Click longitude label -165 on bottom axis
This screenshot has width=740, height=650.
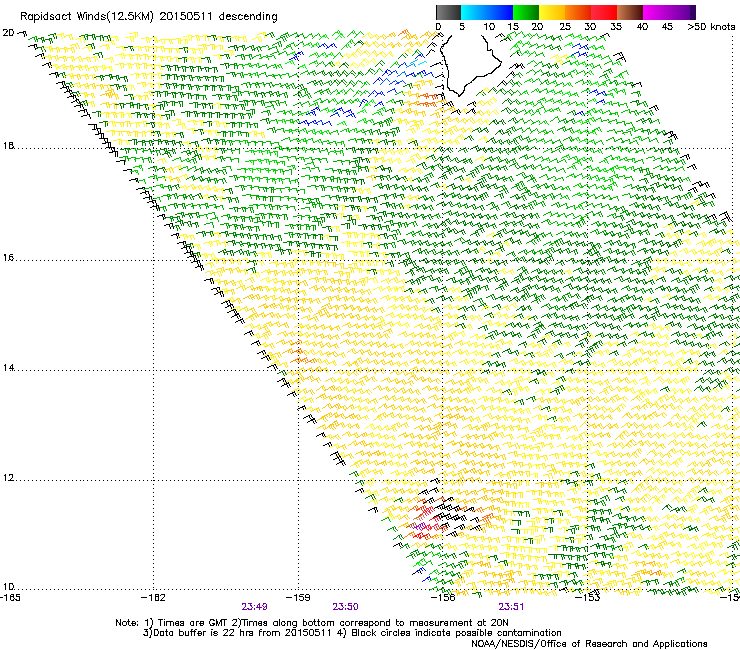10,598
